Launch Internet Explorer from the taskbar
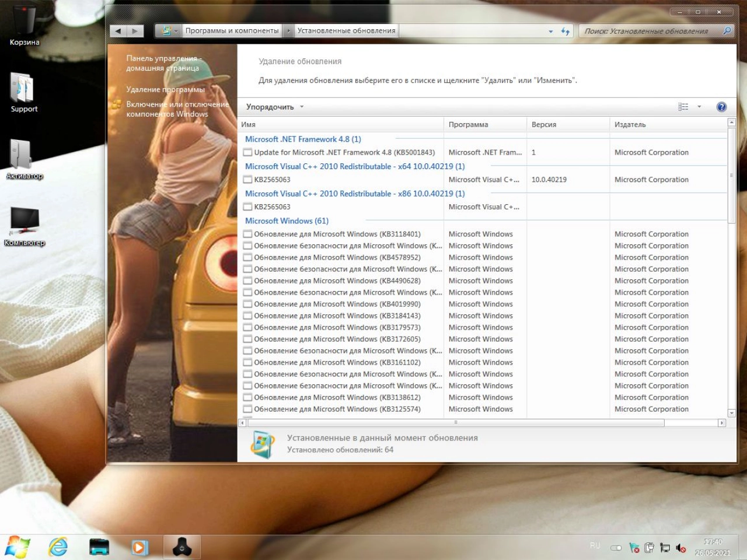The height and width of the screenshot is (560, 747). 58,547
